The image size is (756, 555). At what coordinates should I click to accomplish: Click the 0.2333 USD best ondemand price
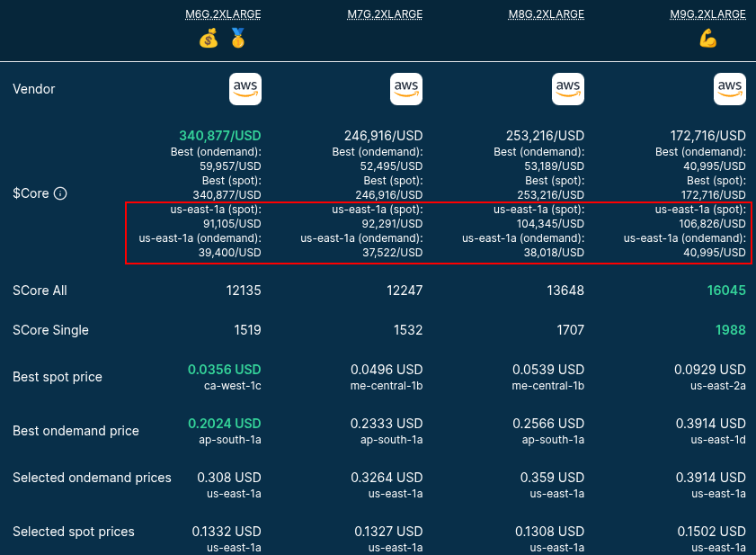click(x=387, y=424)
